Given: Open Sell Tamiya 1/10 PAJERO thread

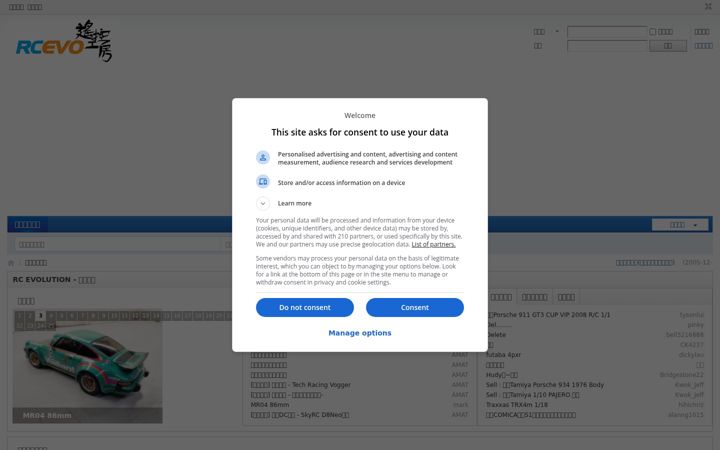Looking at the screenshot, I should tap(532, 395).
